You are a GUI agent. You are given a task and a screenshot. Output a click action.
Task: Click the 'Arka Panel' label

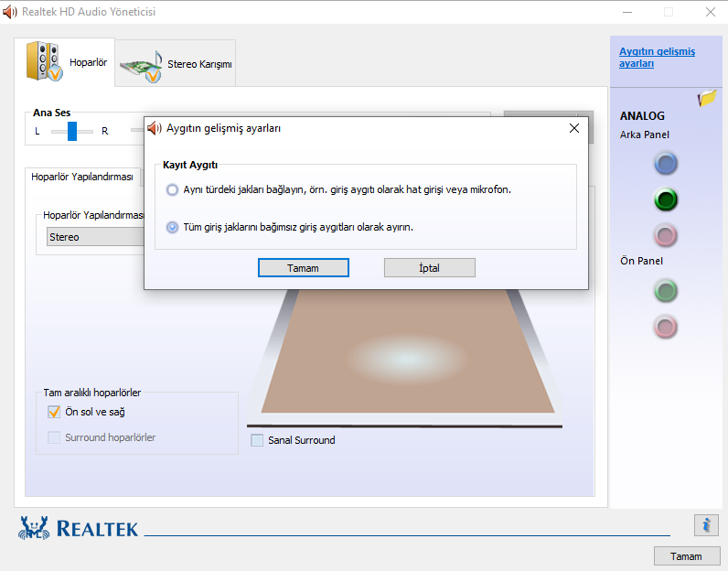tap(645, 135)
